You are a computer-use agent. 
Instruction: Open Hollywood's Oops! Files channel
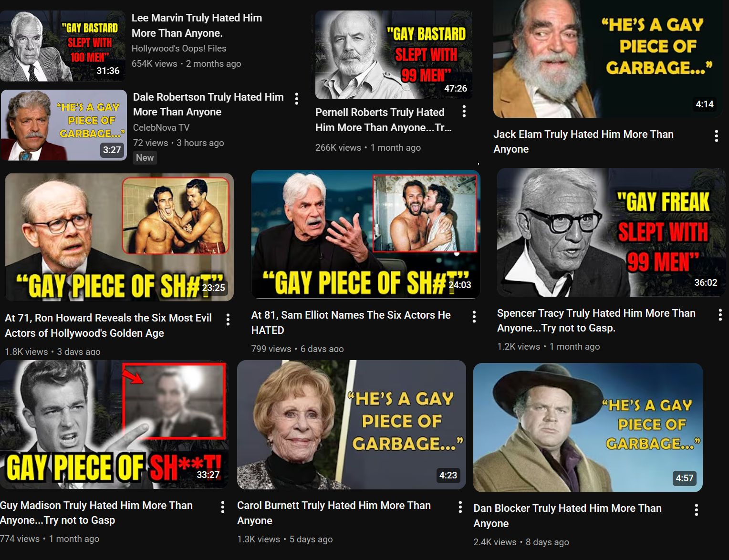point(179,48)
